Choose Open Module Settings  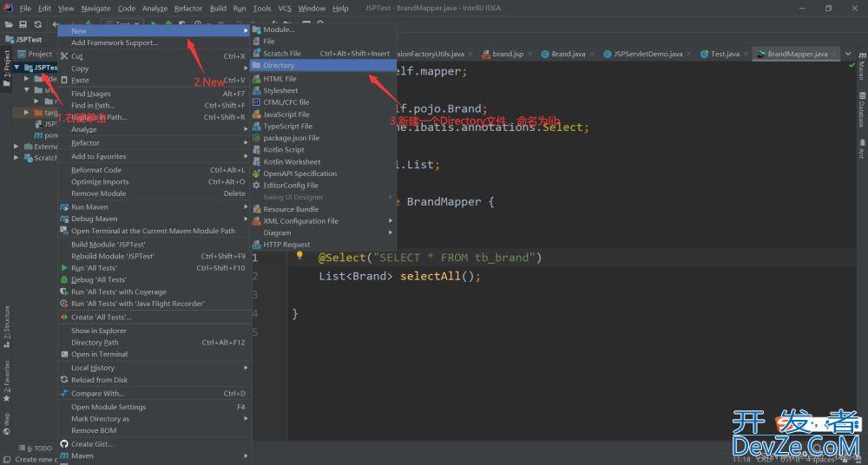tap(155, 407)
